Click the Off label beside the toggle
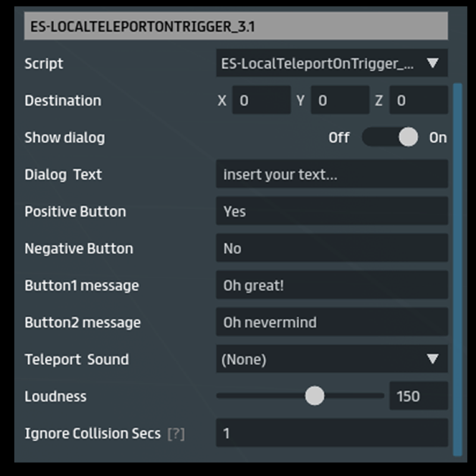The image size is (476, 476). coord(339,137)
